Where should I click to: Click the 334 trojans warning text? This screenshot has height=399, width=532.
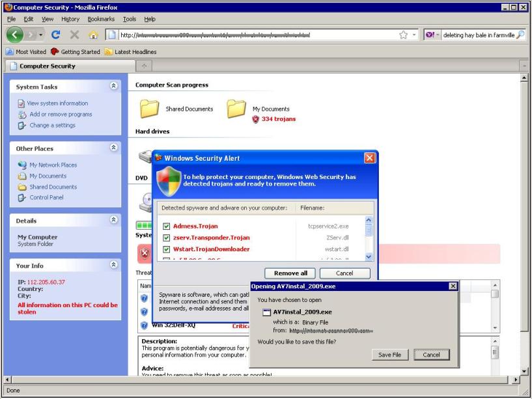279,119
